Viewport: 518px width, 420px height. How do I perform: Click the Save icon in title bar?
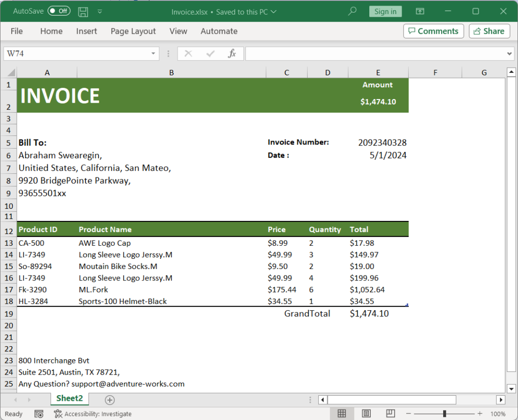[x=83, y=11]
